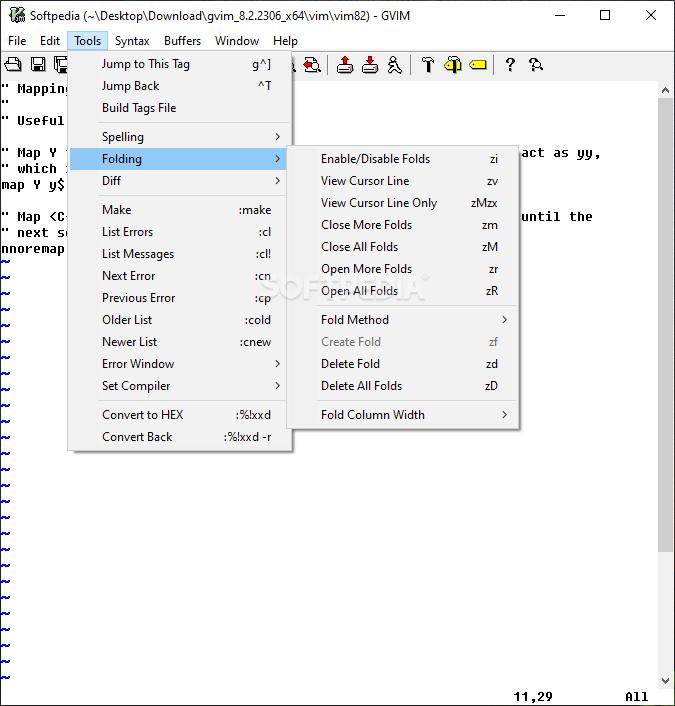Viewport: 675px width, 706px height.
Task: Open the Window menu
Action: point(237,41)
